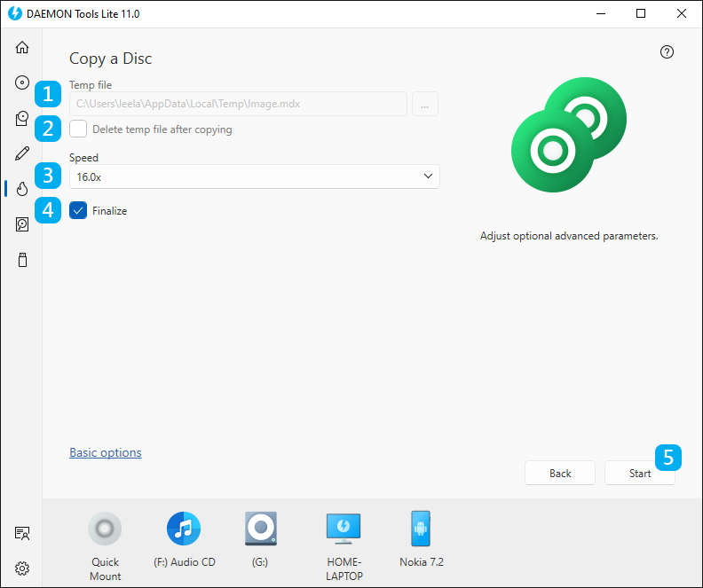Click the Back button
The height and width of the screenshot is (588, 703).
560,473
